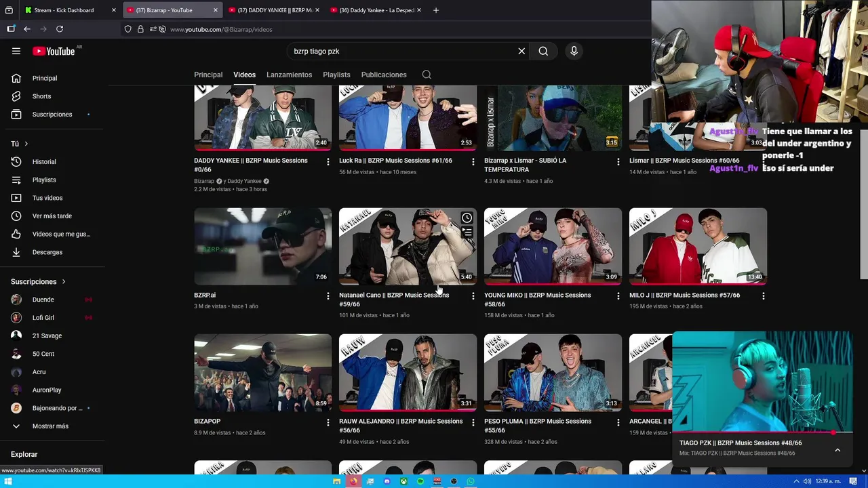Open Spotify from the taskbar
The height and width of the screenshot is (488, 868).
tap(420, 481)
